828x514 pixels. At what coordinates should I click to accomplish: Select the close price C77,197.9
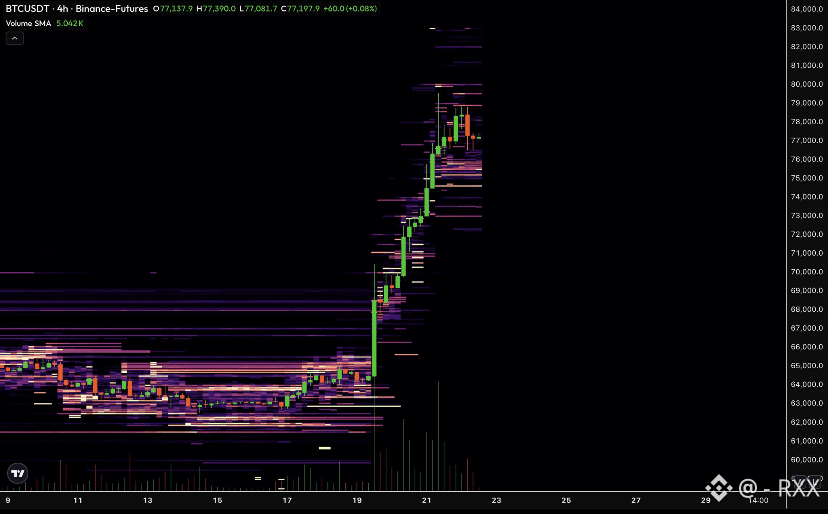pos(300,8)
